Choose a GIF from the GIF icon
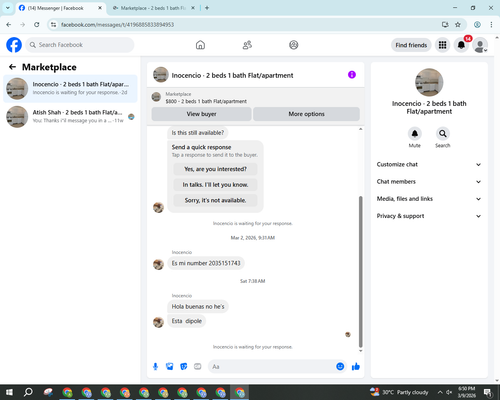 point(198,367)
